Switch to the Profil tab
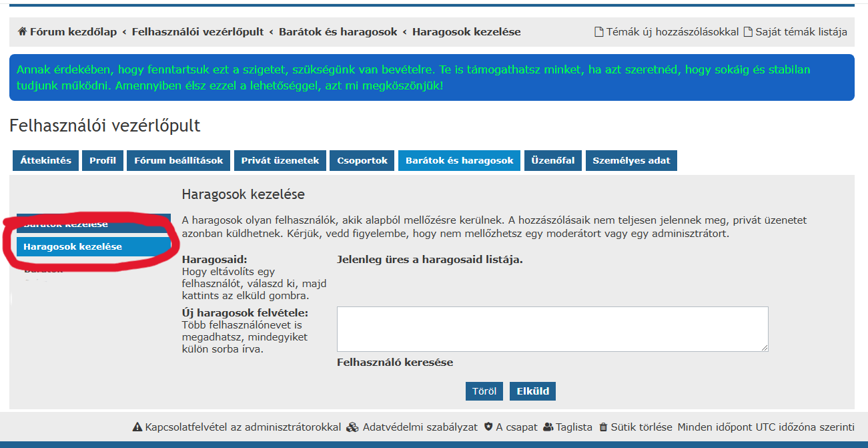This screenshot has height=448, width=868. (x=103, y=161)
